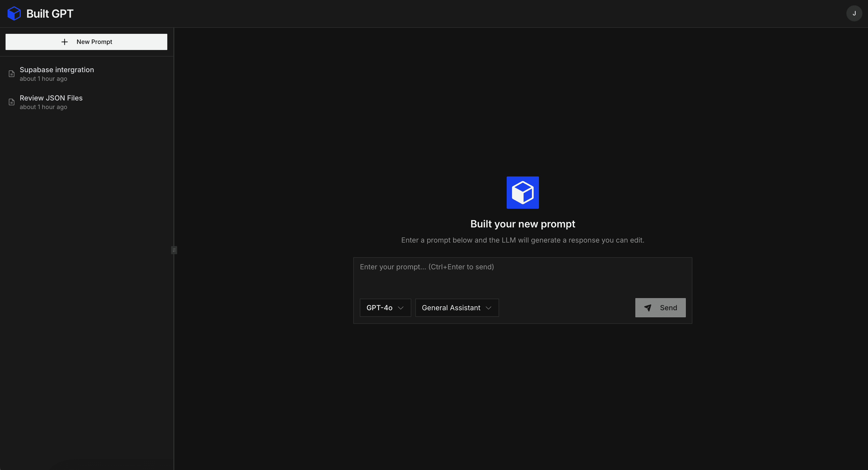Click the Built GPT cube logo in header
Viewport: 868px width, 470px height.
click(x=14, y=13)
